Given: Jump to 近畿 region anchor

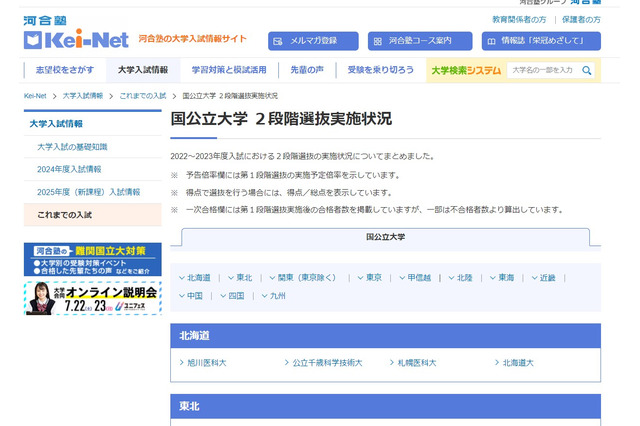Looking at the screenshot, I should (x=544, y=278).
